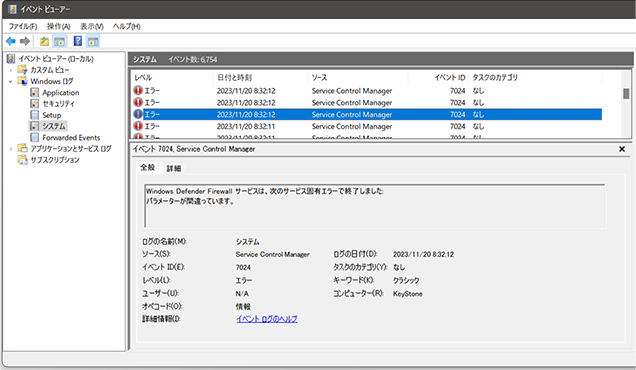Sort by the ソース column header

click(x=358, y=77)
